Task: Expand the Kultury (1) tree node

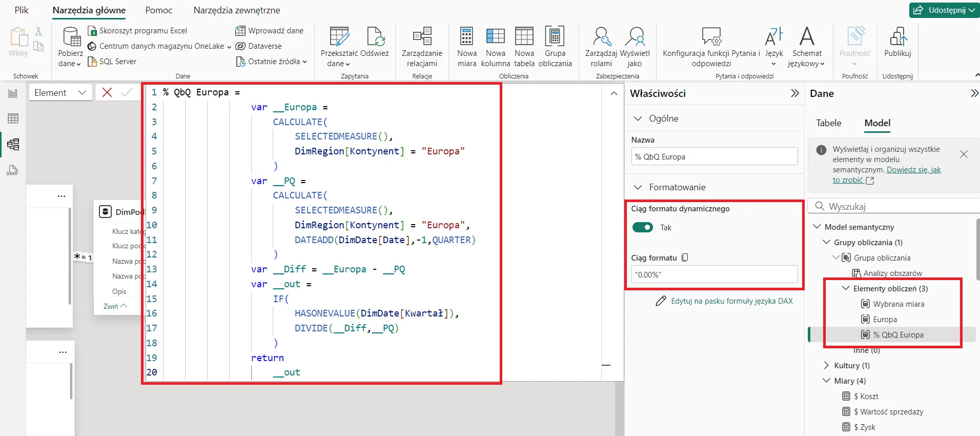Action: [x=826, y=365]
